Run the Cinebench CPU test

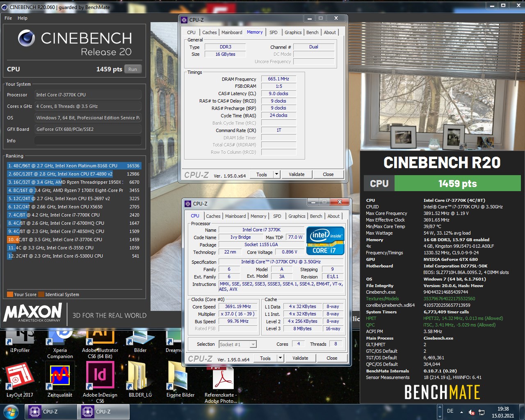[x=132, y=69]
